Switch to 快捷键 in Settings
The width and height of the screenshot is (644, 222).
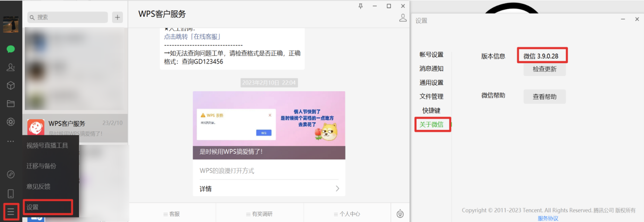431,110
